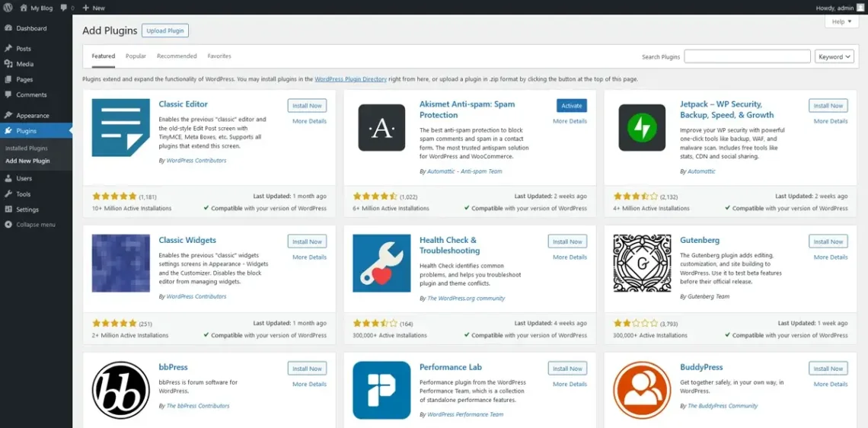Click the Automattic author link under Jetpack

(701, 171)
